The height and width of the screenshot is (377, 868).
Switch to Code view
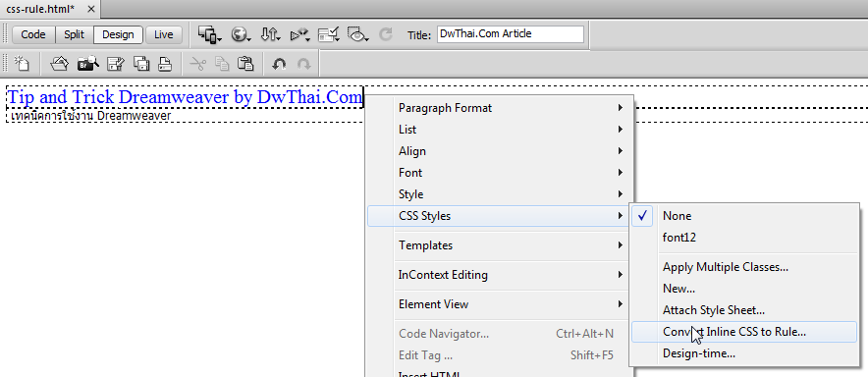[x=33, y=34]
